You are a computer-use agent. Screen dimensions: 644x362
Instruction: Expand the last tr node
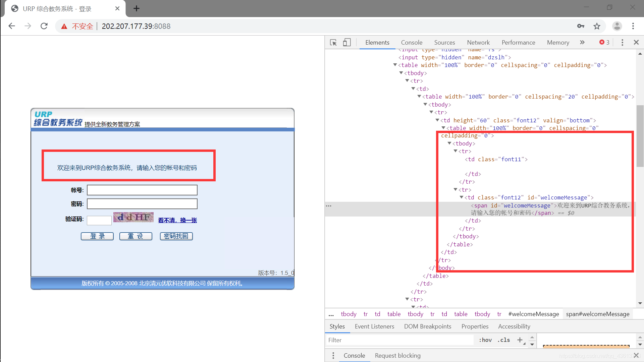tap(407, 299)
